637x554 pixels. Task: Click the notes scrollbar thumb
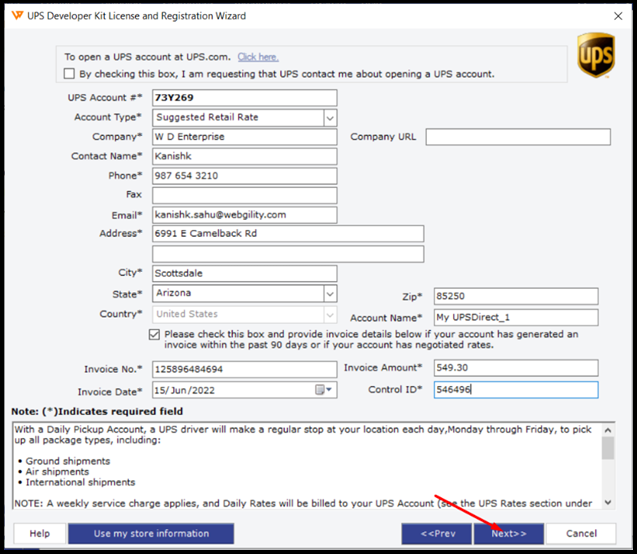[x=608, y=448]
